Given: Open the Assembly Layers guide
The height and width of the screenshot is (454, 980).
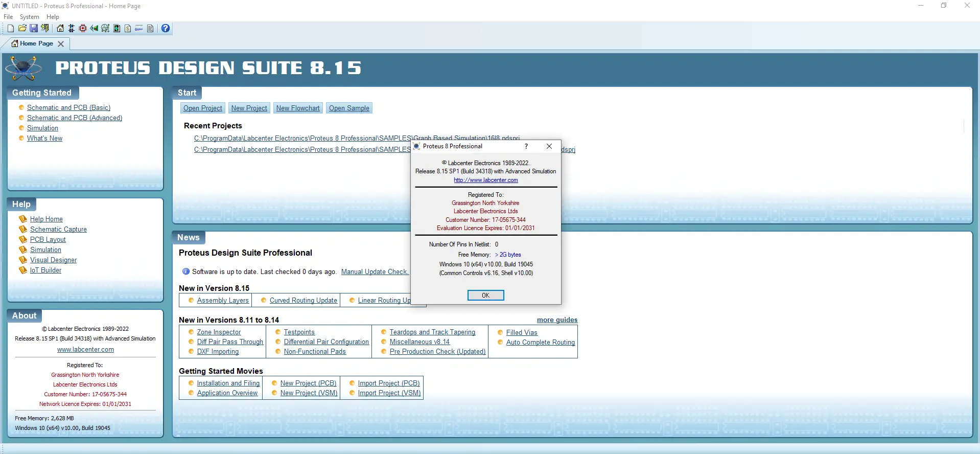Looking at the screenshot, I should (223, 300).
